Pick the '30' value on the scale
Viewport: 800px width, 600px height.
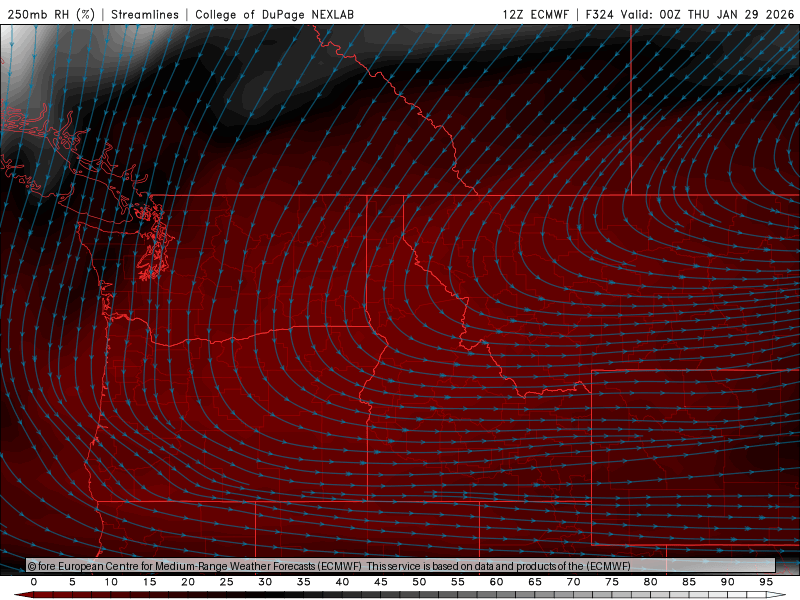265,582
